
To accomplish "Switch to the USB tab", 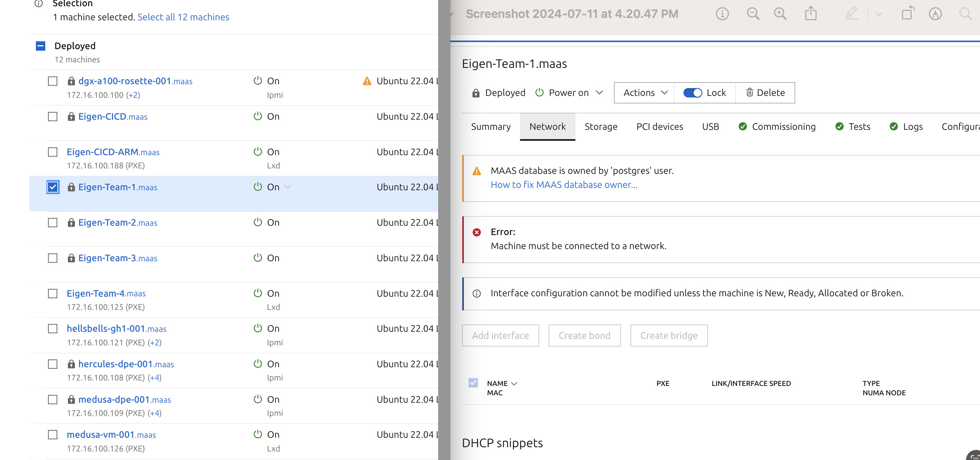I will 710,127.
